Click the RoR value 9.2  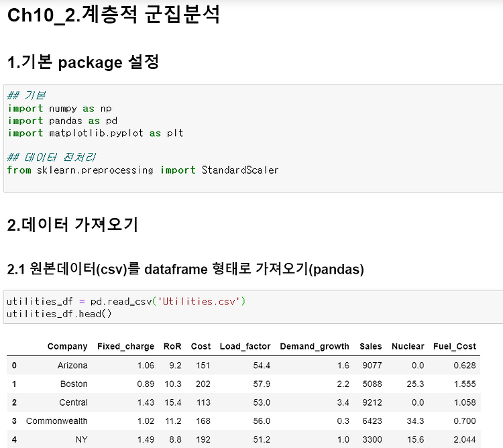coord(175,366)
